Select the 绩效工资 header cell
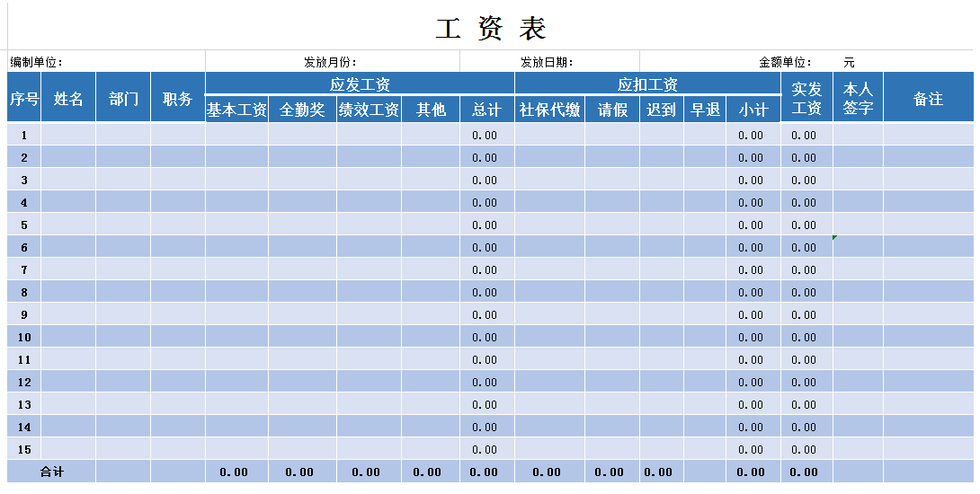Image resolution: width=980 pixels, height=494 pixels. 369,110
